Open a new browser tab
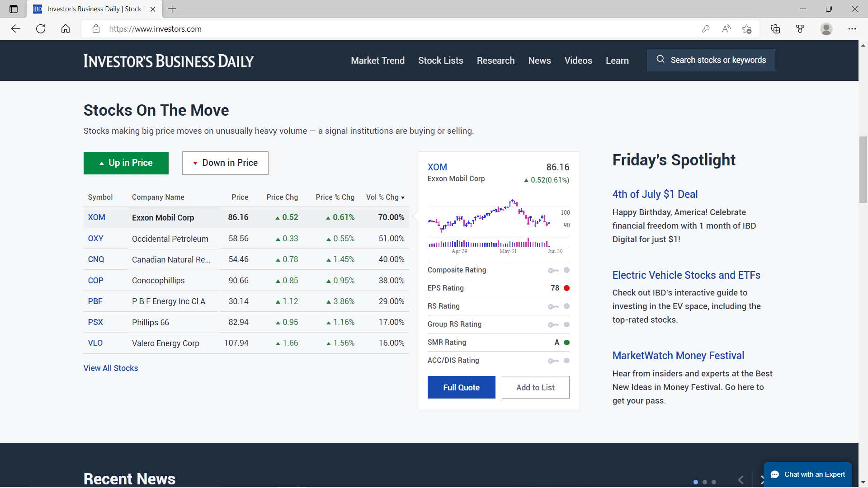Screen dimensions: 868x488 click(x=172, y=9)
